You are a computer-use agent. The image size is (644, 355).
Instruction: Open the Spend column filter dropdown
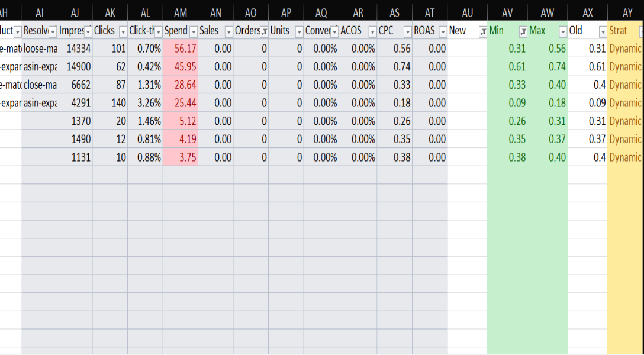tap(194, 31)
